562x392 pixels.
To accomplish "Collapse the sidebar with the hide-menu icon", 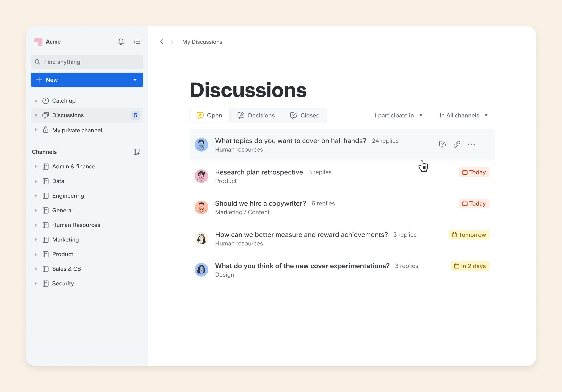I will (x=137, y=42).
